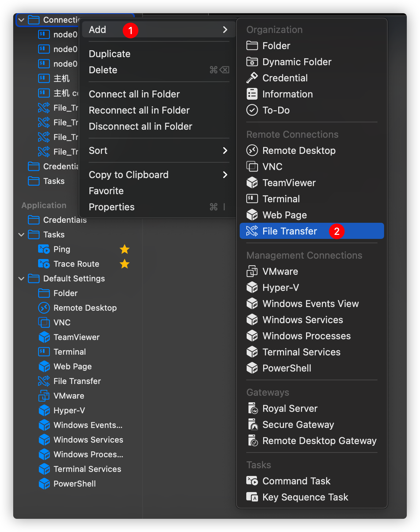This screenshot has width=420, height=532.
Task: Click Remote Desktop icon in submenu
Action: [x=252, y=151]
